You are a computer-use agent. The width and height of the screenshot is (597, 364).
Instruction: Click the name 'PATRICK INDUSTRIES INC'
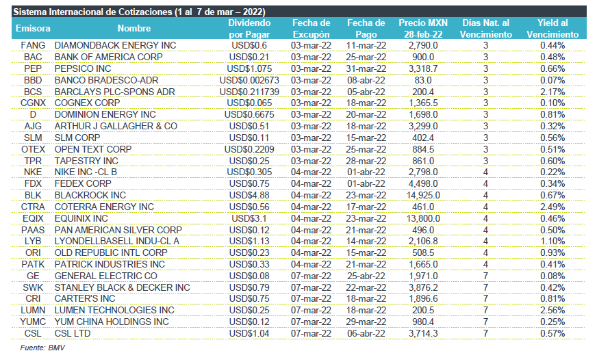(110, 265)
